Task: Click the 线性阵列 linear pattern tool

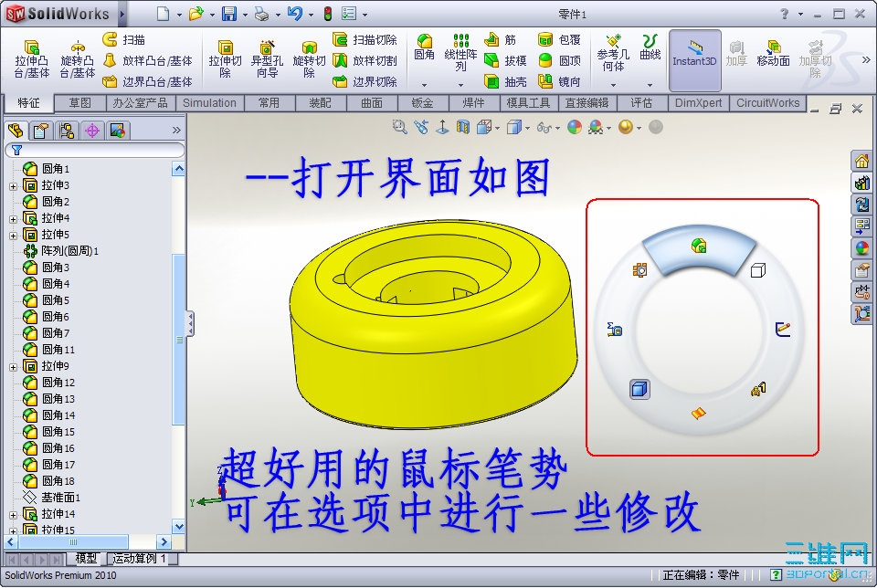Action: (x=460, y=53)
